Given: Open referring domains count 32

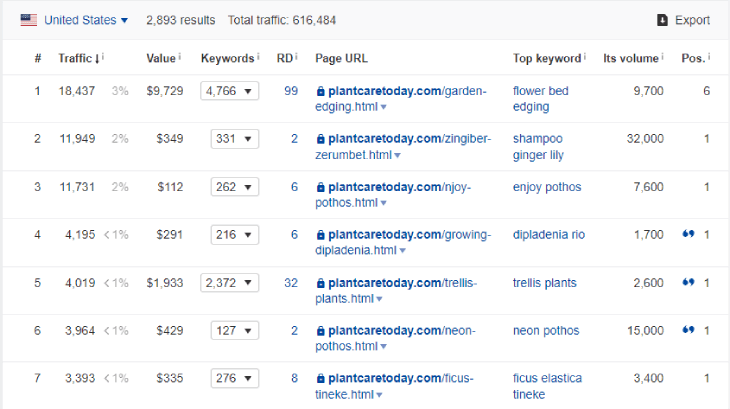Looking at the screenshot, I should pyautogui.click(x=291, y=283).
